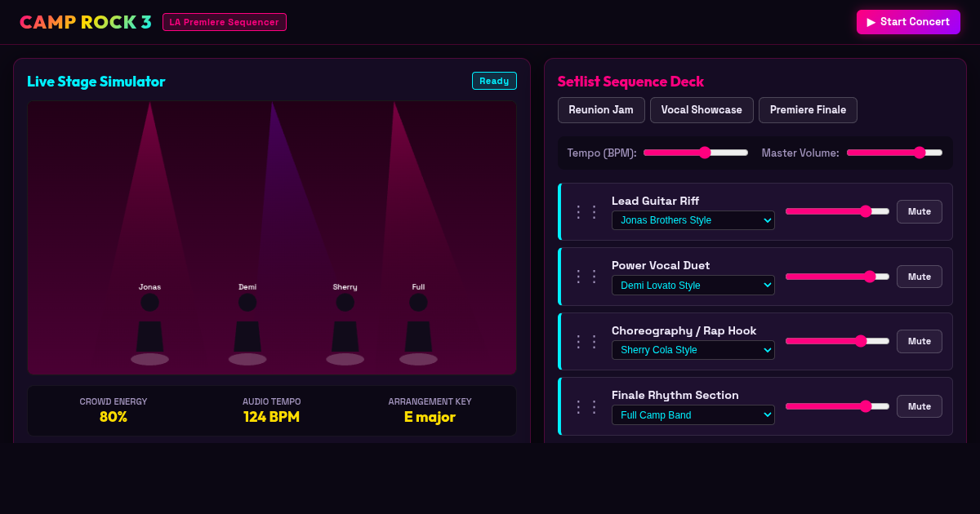The image size is (980, 514).
Task: Click the Finale Rhythm Section track title
Action: pyautogui.click(x=675, y=395)
